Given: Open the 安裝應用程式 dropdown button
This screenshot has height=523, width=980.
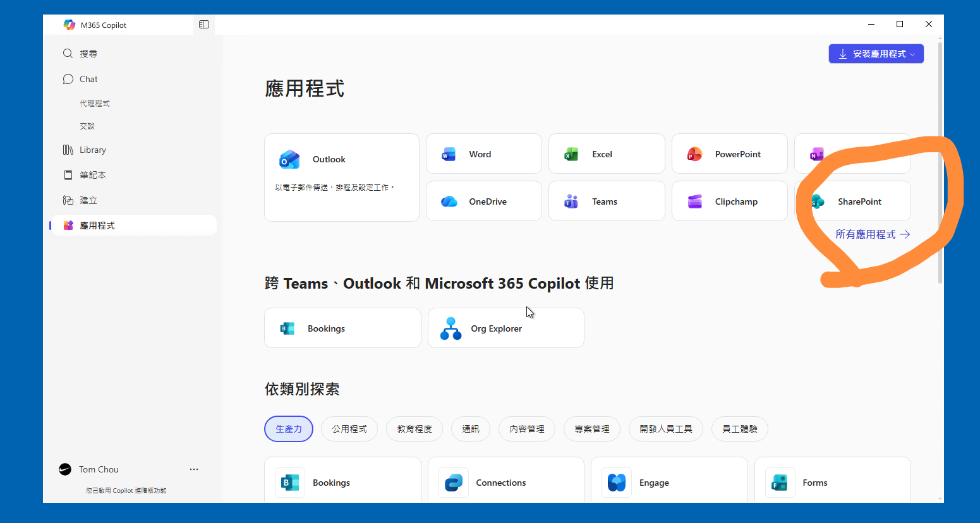Looking at the screenshot, I should (x=876, y=54).
